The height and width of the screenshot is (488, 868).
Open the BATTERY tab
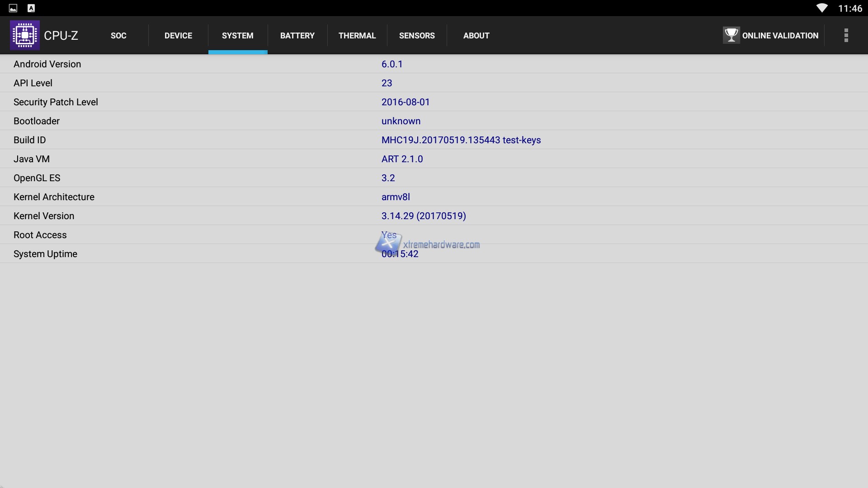(297, 36)
